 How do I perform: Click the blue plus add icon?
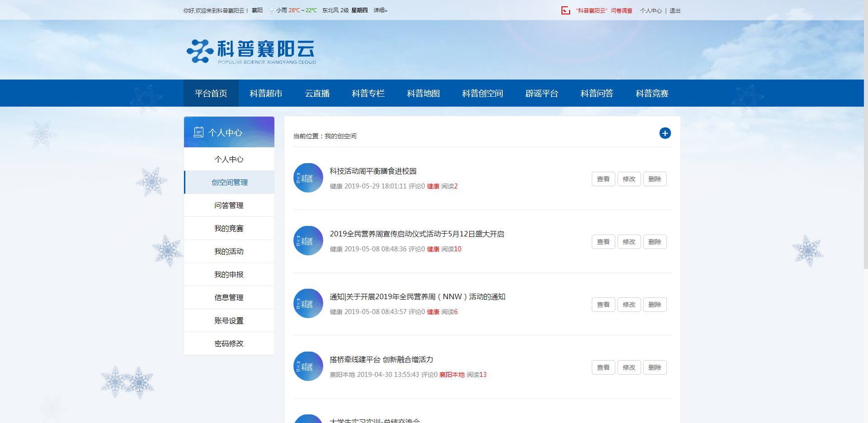(665, 133)
